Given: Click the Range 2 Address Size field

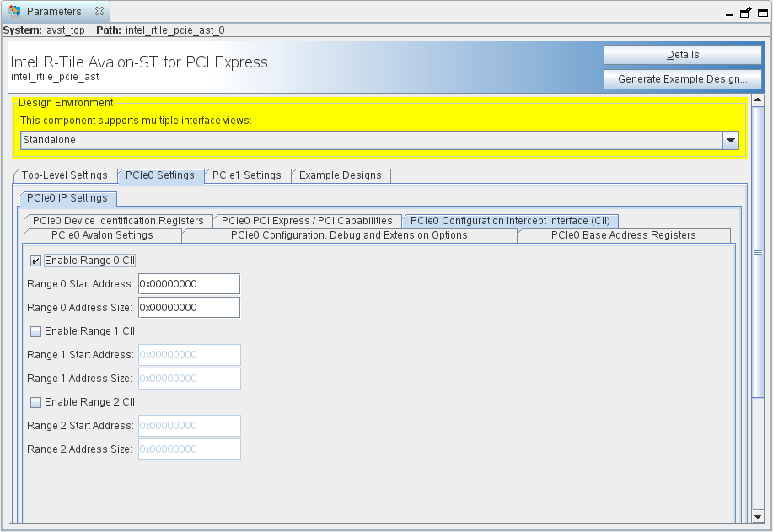Looking at the screenshot, I should point(190,449).
